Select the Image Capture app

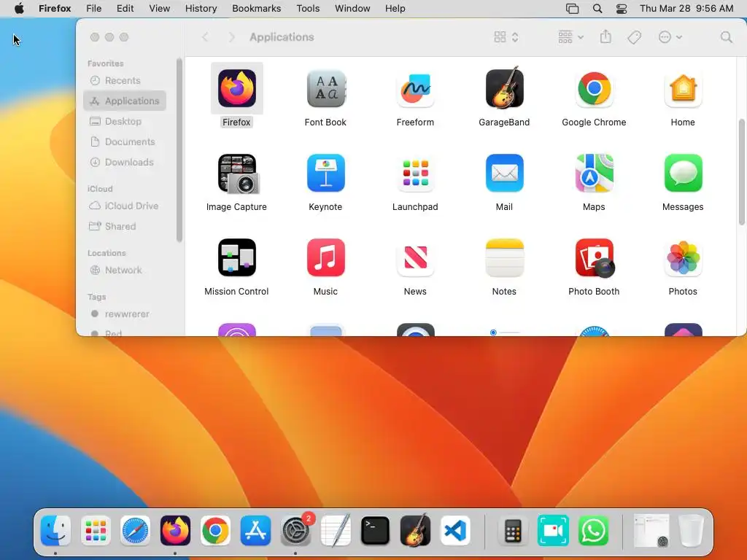click(x=238, y=174)
